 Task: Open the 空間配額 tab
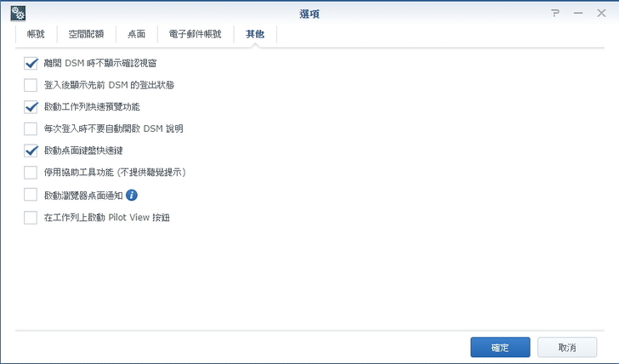(x=86, y=34)
